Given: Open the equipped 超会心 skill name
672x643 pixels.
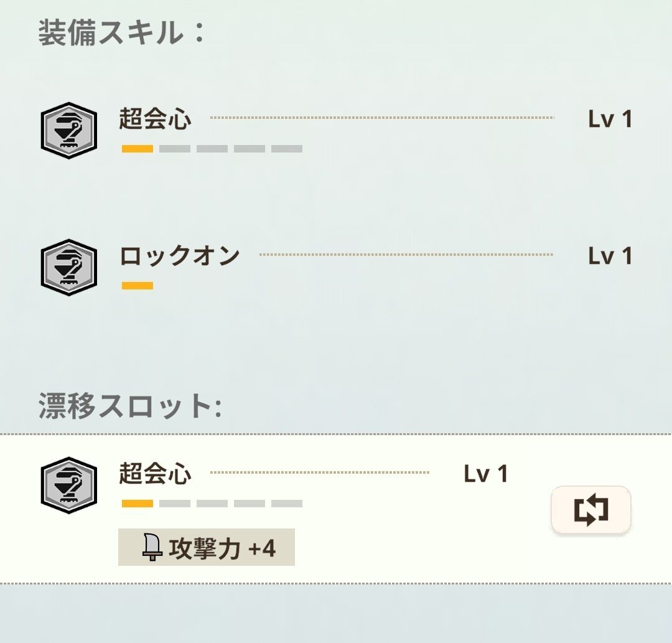Looking at the screenshot, I should pos(155,119).
